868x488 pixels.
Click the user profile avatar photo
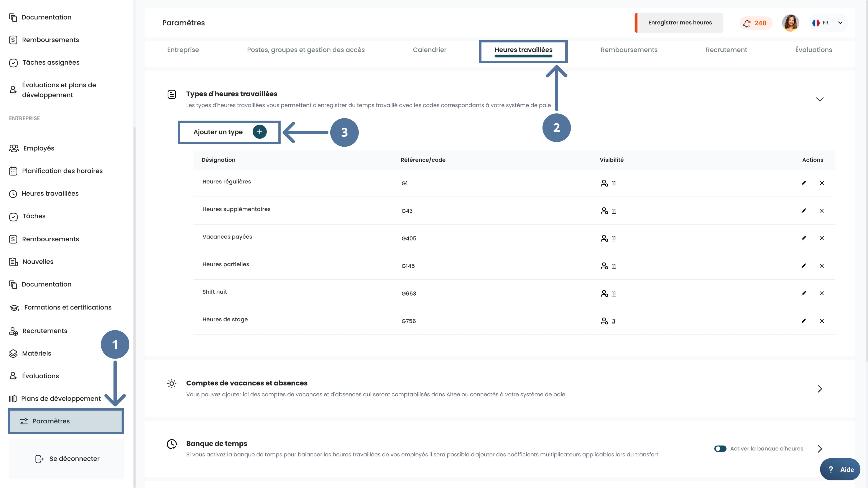pos(790,23)
